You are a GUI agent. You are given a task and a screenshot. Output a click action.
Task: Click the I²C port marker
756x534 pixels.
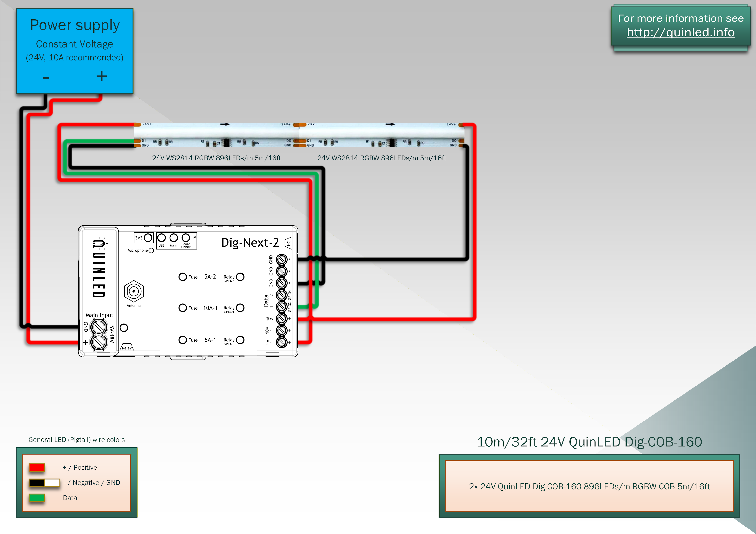tap(288, 243)
